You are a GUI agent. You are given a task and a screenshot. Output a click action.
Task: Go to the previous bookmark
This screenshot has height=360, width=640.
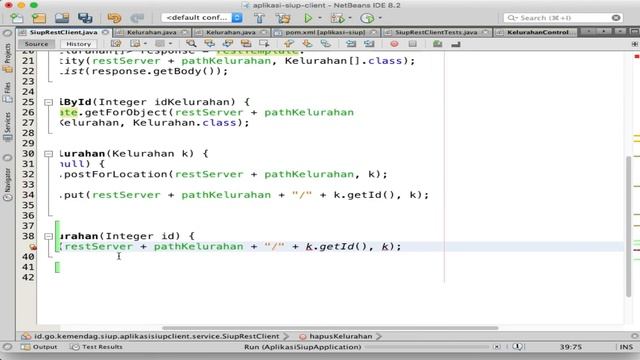point(289,44)
